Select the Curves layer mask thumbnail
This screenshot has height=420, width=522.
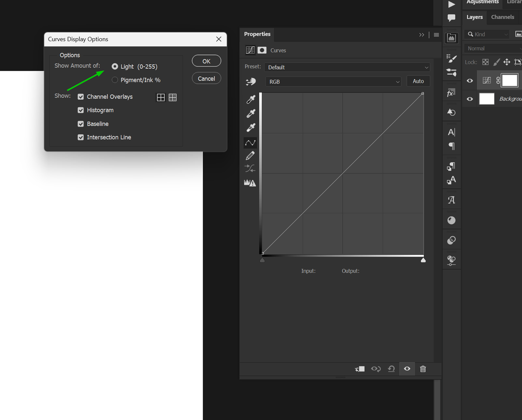[509, 80]
